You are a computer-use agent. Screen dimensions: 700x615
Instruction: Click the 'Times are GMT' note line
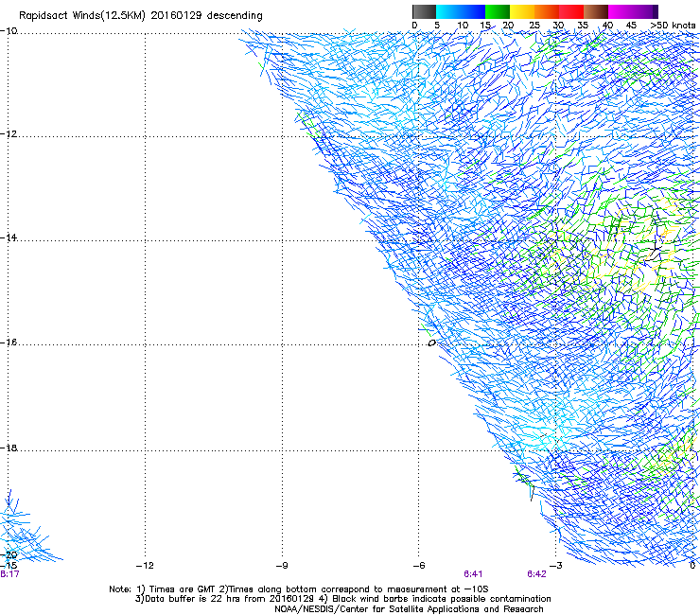(299, 589)
